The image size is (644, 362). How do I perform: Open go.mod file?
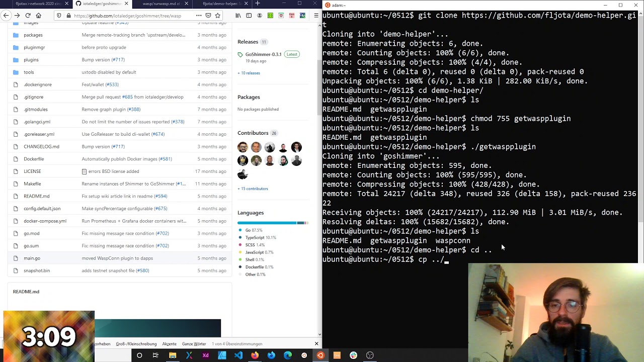point(31,233)
